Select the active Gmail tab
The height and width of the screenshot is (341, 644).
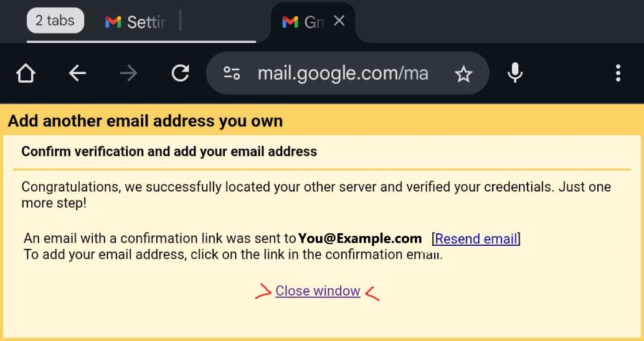coord(304,22)
